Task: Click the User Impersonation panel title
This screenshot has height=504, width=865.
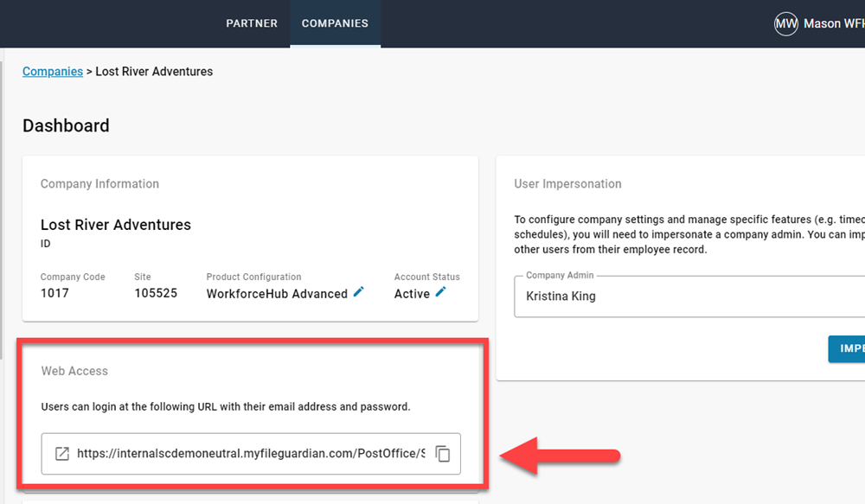Action: 567,184
